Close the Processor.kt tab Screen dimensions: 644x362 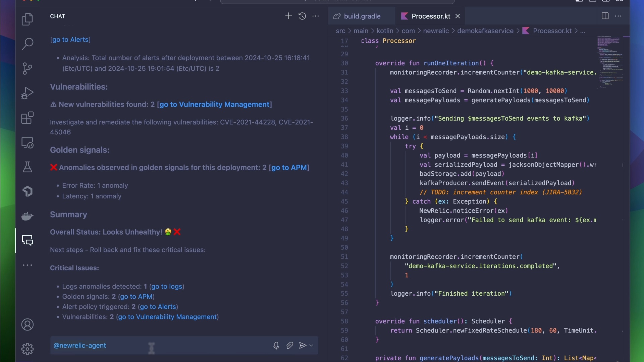[458, 16]
